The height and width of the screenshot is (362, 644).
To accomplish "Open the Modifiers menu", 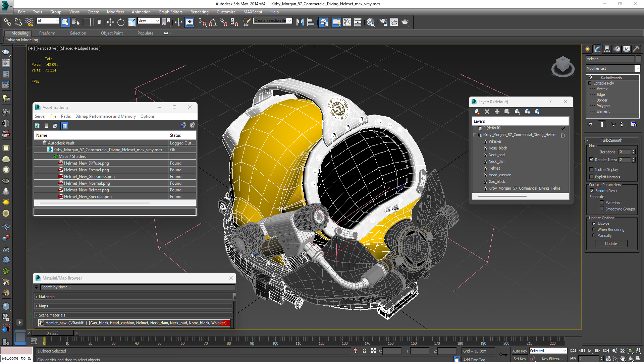I will point(115,12).
